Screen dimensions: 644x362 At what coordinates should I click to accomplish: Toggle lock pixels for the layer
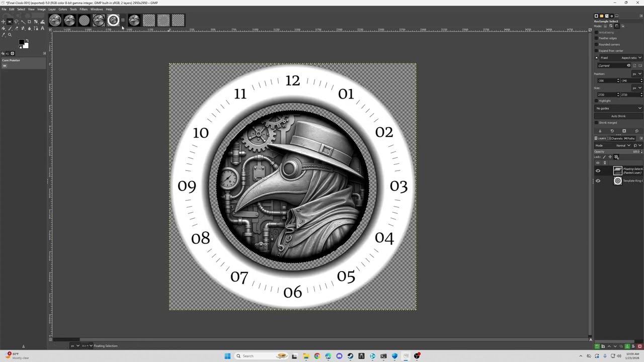604,157
